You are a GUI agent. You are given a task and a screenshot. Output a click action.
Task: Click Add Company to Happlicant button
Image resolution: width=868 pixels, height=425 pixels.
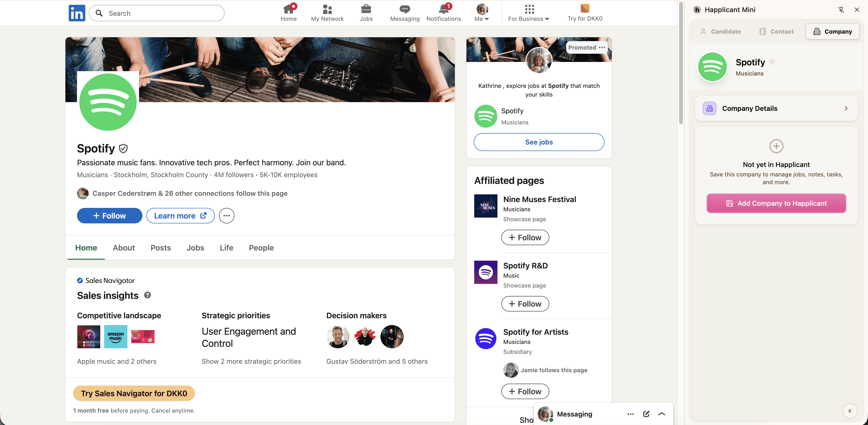click(x=776, y=203)
